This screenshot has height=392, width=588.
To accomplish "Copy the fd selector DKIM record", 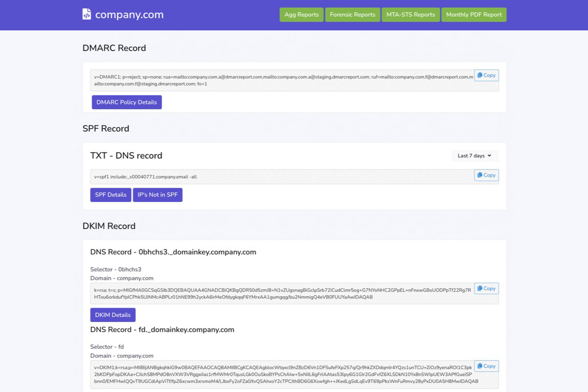I will (x=486, y=366).
